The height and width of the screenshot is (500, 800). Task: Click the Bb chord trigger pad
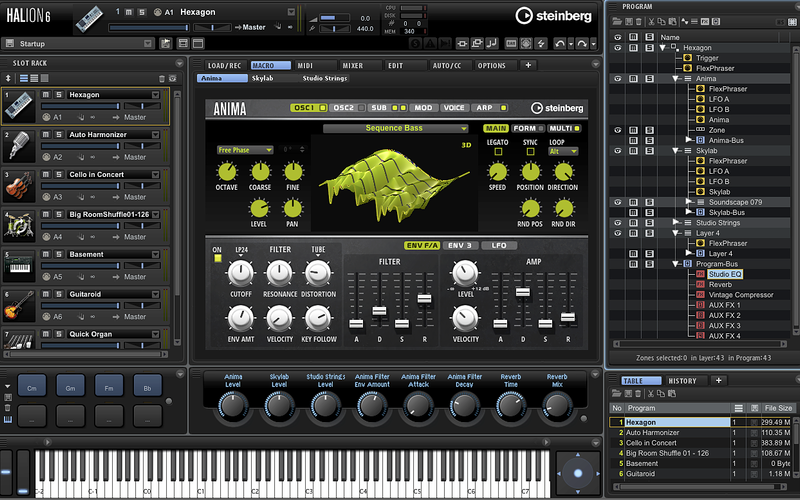tap(147, 386)
